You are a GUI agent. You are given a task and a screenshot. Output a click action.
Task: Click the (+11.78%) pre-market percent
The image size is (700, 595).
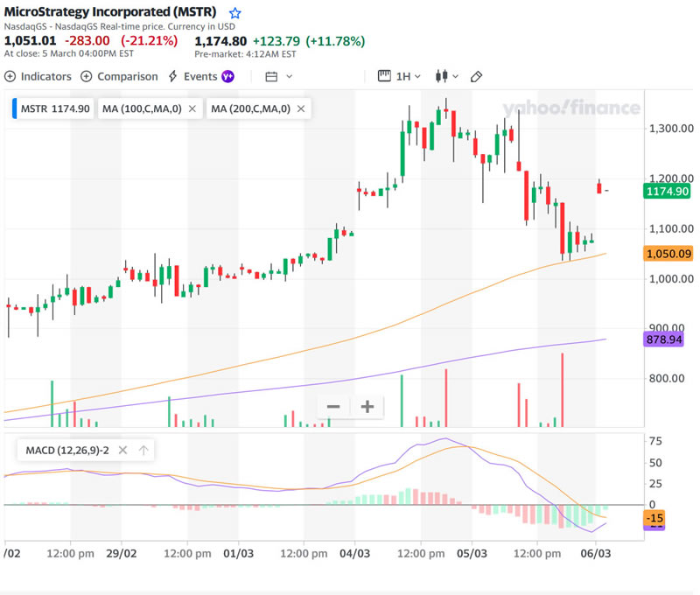(335, 41)
